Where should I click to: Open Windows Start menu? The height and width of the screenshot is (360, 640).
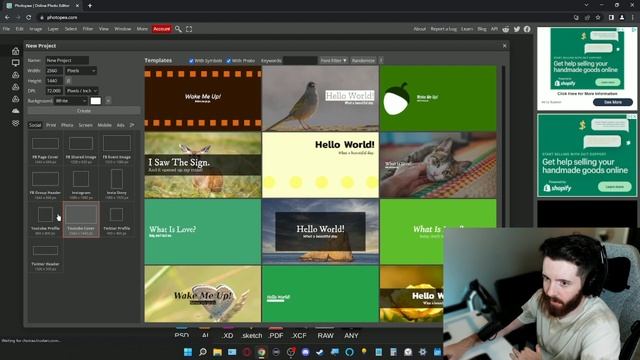point(188,352)
